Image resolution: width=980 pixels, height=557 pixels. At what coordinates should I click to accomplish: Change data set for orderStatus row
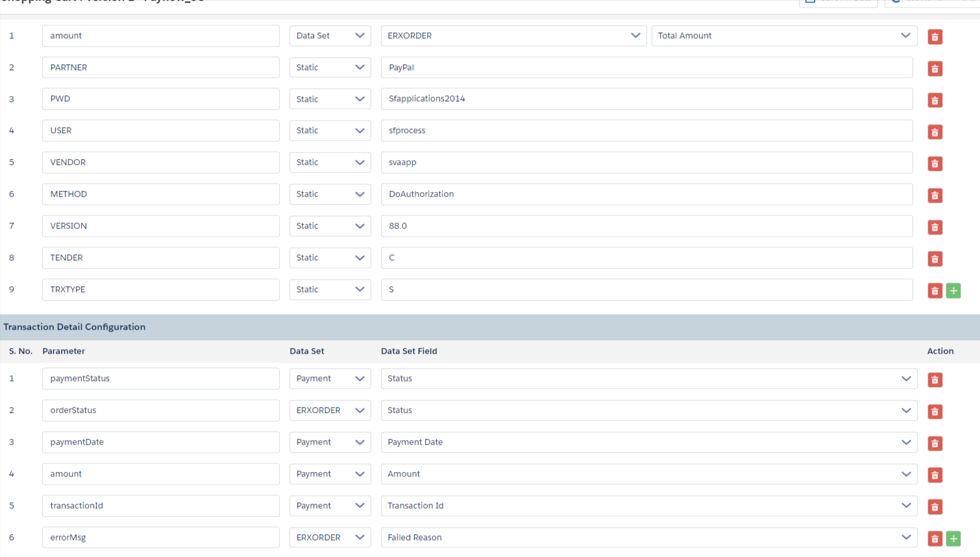coord(330,410)
